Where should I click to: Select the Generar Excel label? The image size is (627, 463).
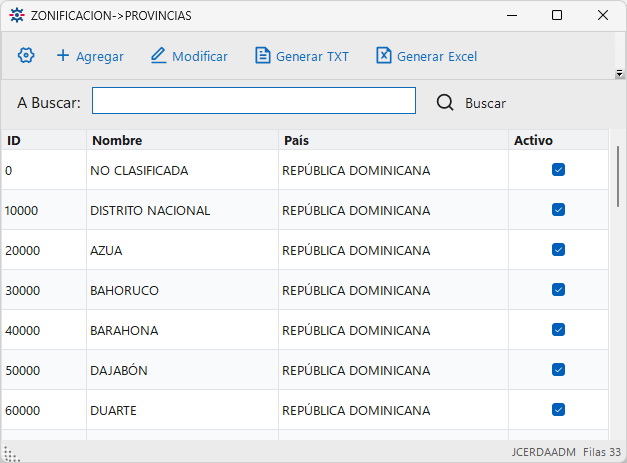pyautogui.click(x=437, y=56)
